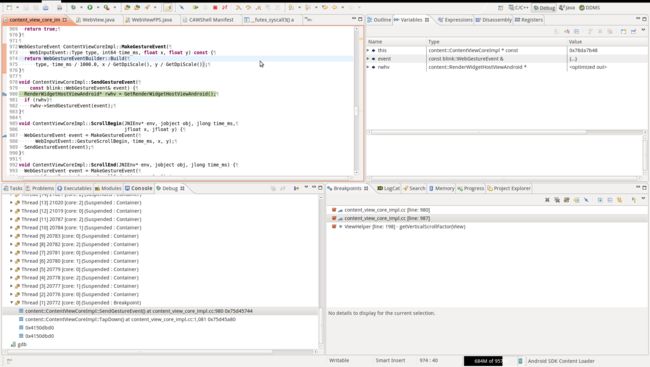The width and height of the screenshot is (650, 367).
Task: Click Collapse All icon in Breakpoints toolbar
Action: click(x=610, y=200)
